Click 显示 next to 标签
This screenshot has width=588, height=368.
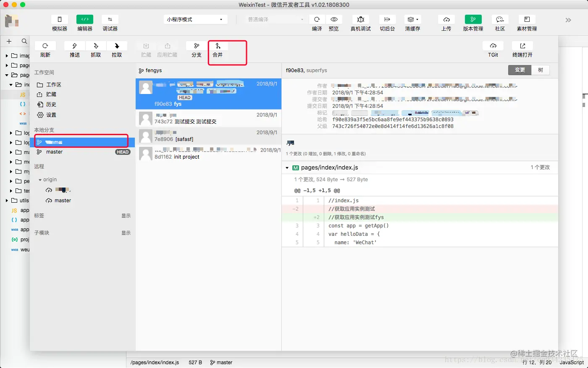tap(126, 216)
